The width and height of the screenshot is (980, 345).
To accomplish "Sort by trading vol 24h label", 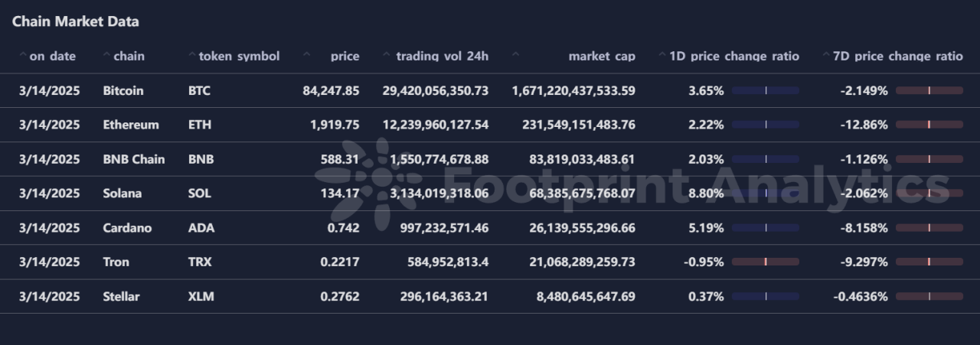I will click(443, 56).
